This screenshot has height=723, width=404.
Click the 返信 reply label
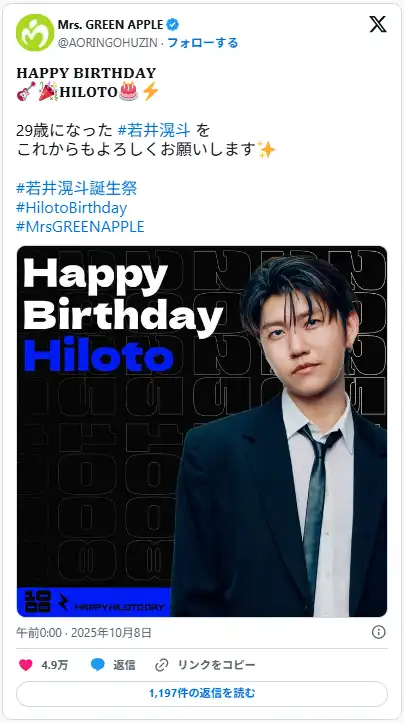click(x=125, y=665)
